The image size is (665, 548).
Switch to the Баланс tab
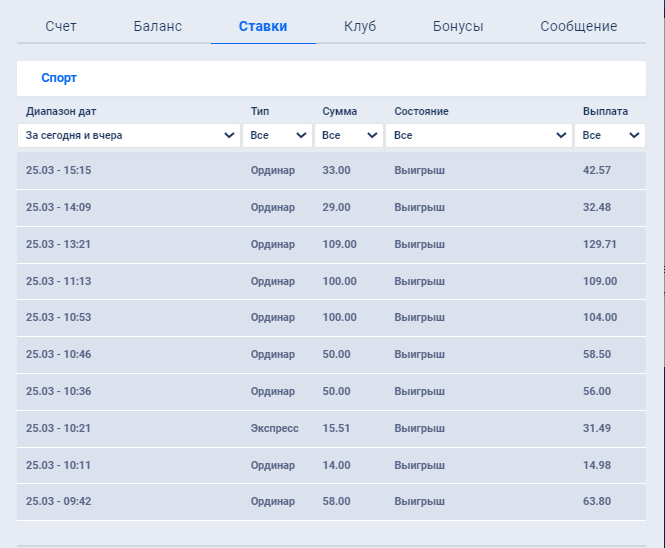(158, 26)
